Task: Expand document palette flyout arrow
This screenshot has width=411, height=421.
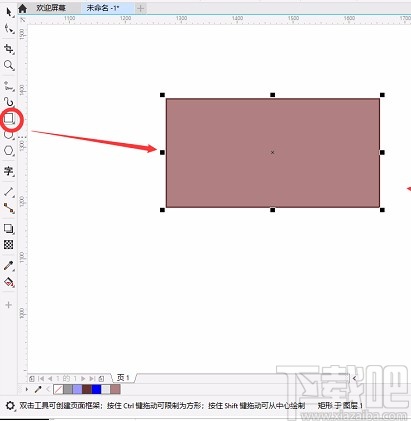Action: point(27,389)
